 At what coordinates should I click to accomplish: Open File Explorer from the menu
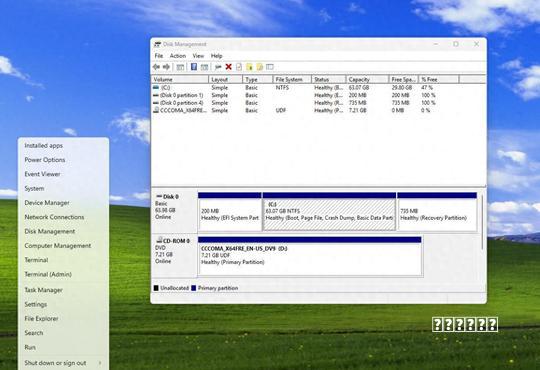(x=64, y=319)
